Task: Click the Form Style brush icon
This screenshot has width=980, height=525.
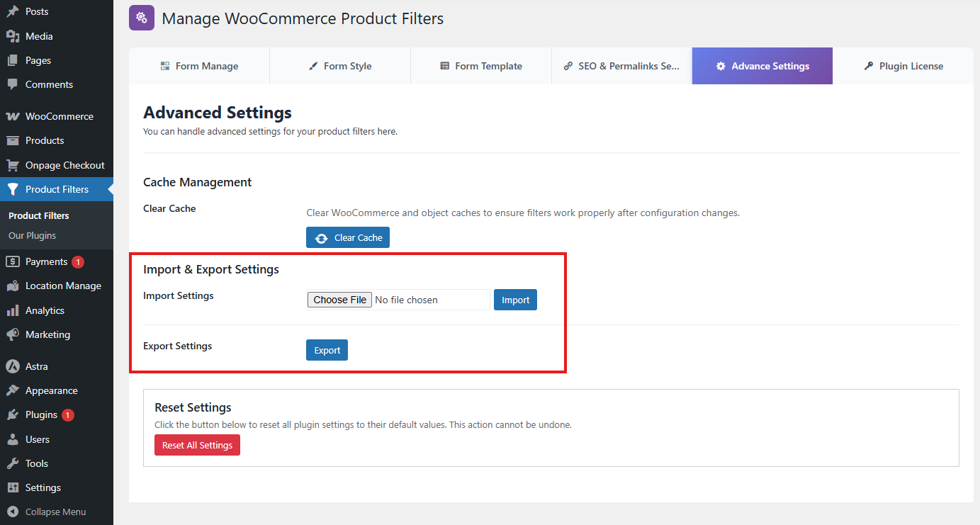Action: point(313,66)
